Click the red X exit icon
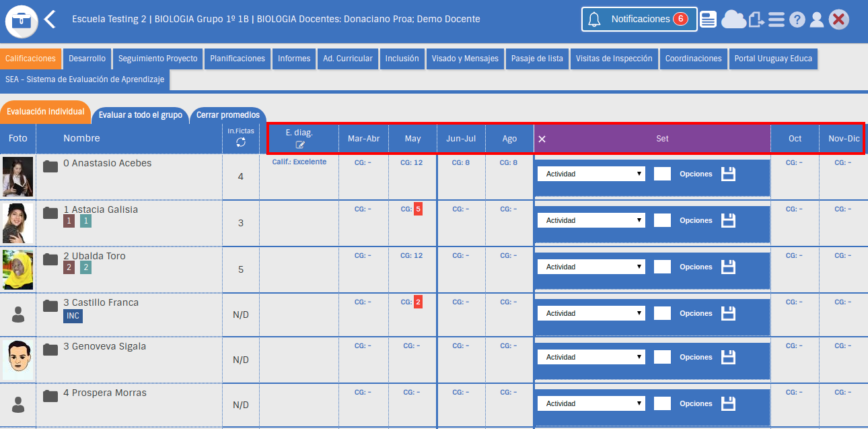The height and width of the screenshot is (429, 868). pyautogui.click(x=838, y=20)
